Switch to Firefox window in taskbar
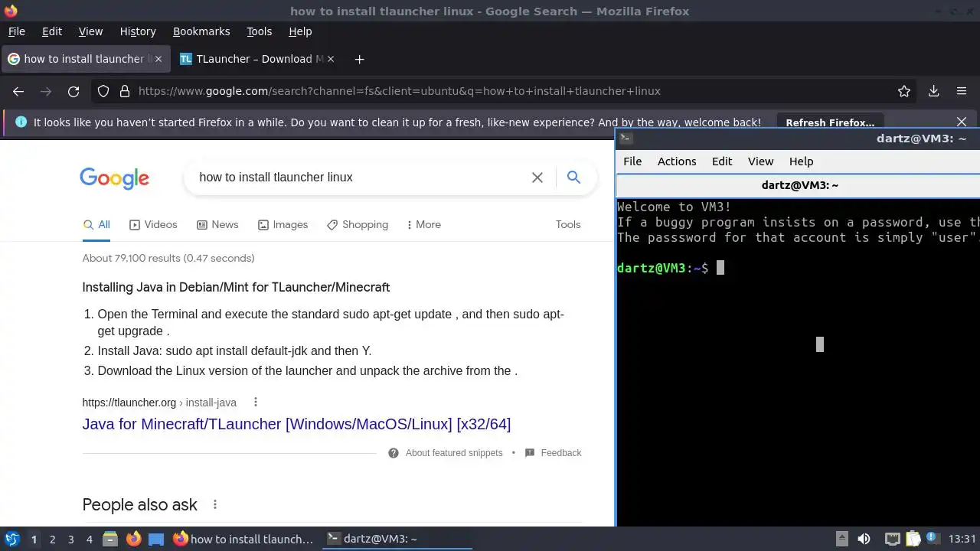Viewport: 980px width, 551px height. 243,539
